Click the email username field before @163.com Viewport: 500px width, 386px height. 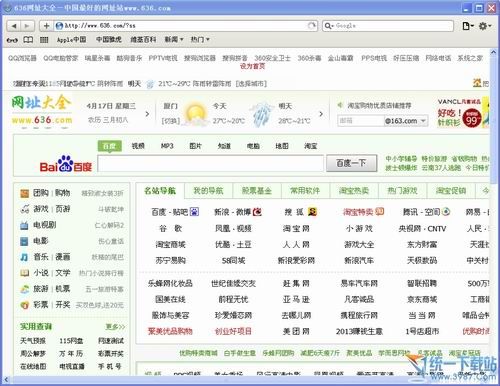point(360,121)
